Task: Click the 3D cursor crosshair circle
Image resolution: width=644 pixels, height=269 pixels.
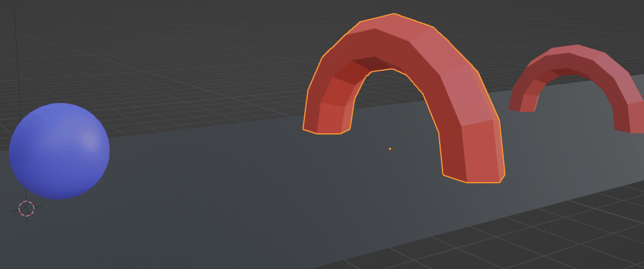Action: tap(26, 208)
